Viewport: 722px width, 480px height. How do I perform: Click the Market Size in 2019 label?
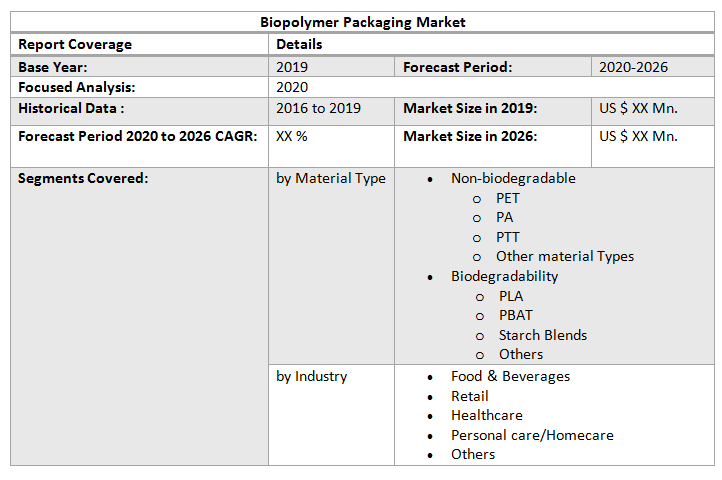point(470,108)
